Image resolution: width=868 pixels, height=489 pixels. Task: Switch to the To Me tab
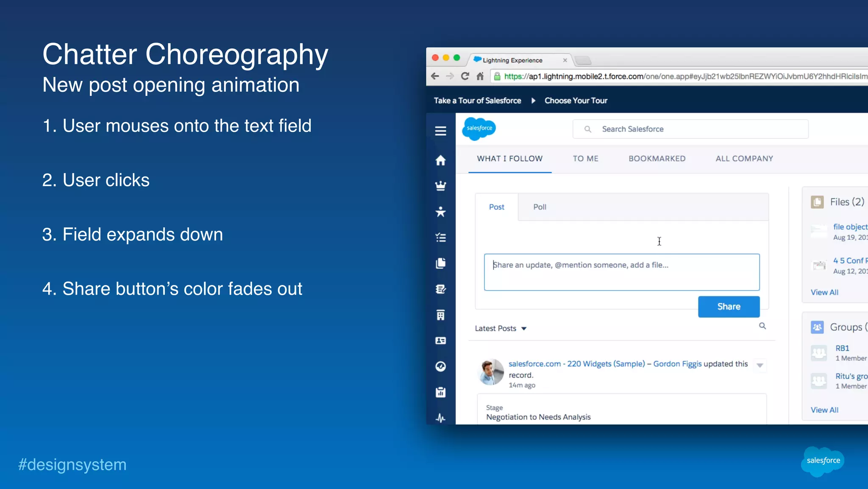tap(585, 159)
